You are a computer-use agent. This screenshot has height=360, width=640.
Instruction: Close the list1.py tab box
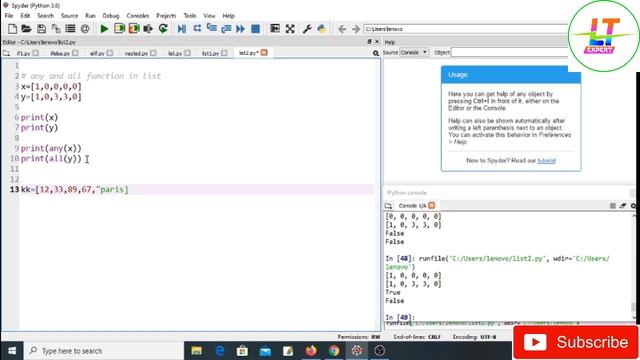point(224,53)
